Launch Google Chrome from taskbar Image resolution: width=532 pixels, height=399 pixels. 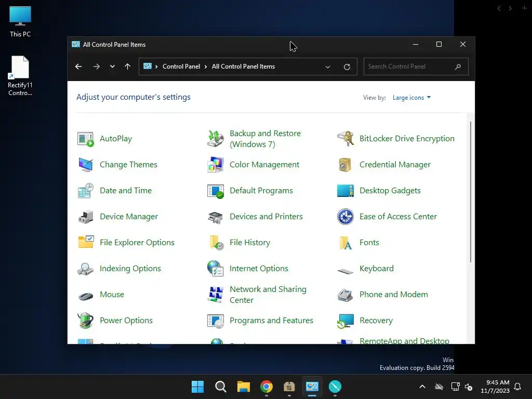267,387
